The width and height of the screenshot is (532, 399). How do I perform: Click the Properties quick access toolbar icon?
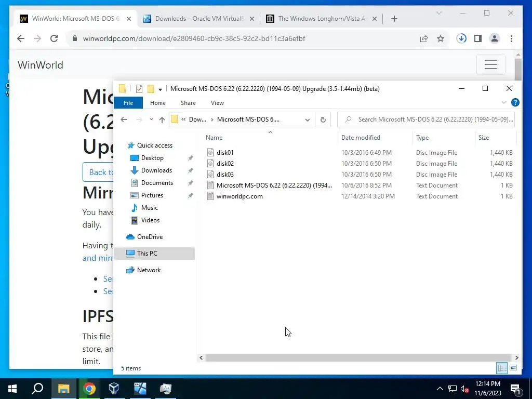pos(139,89)
